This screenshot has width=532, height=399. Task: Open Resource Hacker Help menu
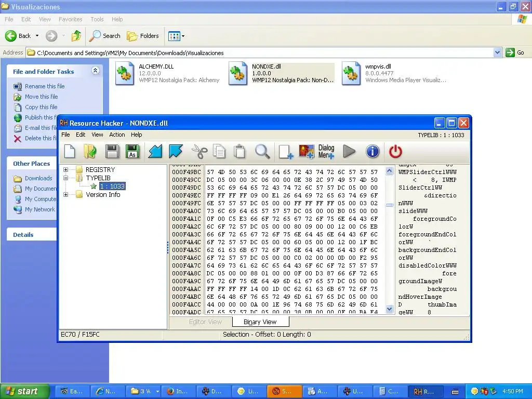(137, 135)
